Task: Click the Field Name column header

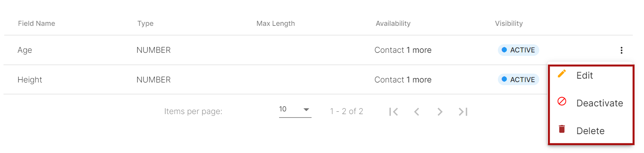Action: [x=36, y=24]
